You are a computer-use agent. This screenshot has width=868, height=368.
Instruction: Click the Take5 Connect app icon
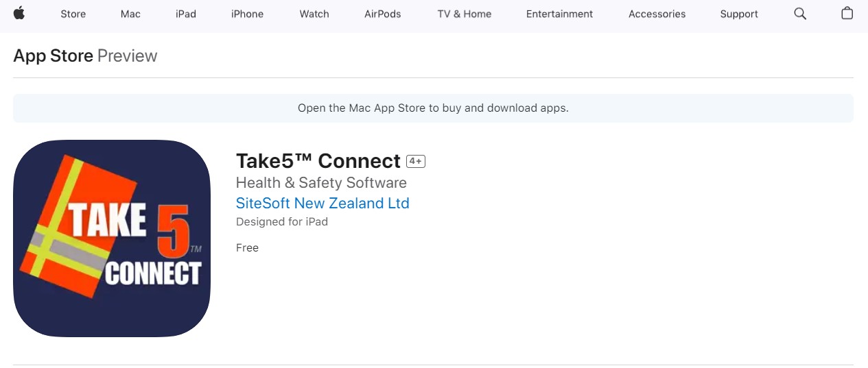[112, 238]
